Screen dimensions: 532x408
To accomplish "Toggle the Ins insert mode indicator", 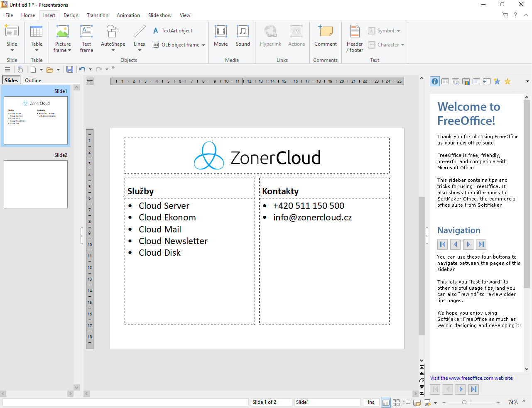I will (x=371, y=402).
